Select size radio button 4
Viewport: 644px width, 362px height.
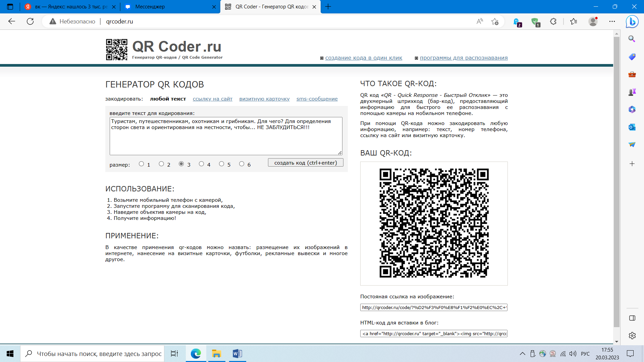click(201, 164)
